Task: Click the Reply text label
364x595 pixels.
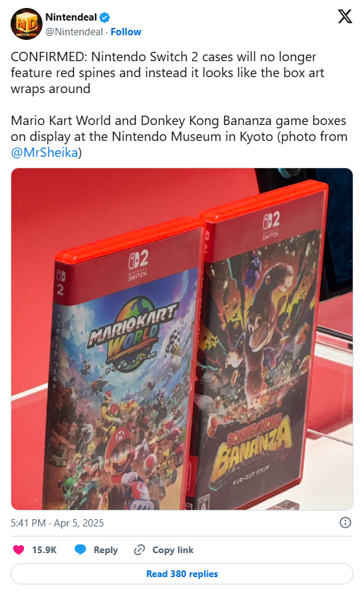Action: [x=106, y=550]
